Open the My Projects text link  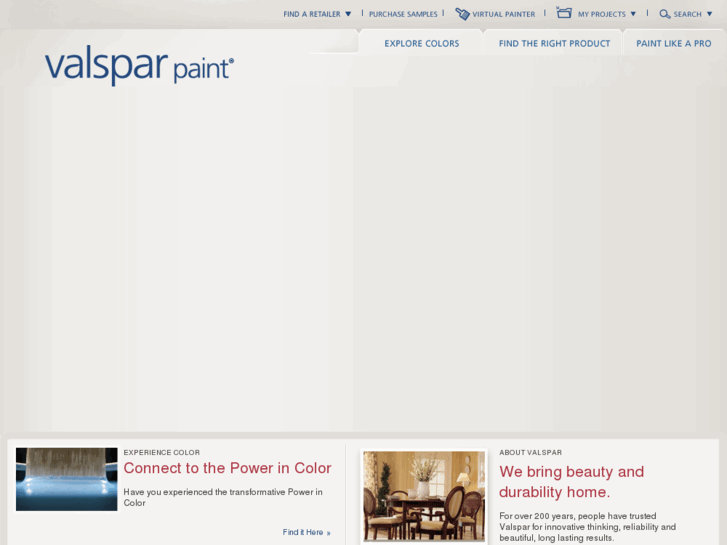[x=601, y=14]
